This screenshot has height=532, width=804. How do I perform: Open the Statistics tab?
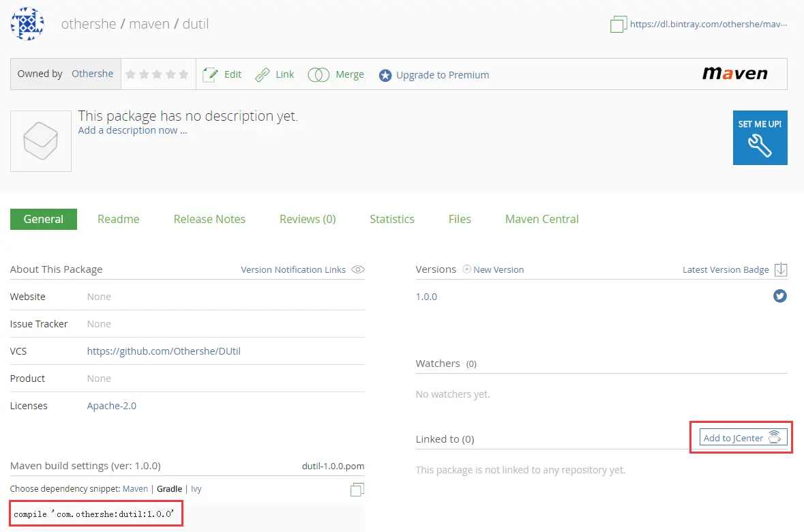391,219
